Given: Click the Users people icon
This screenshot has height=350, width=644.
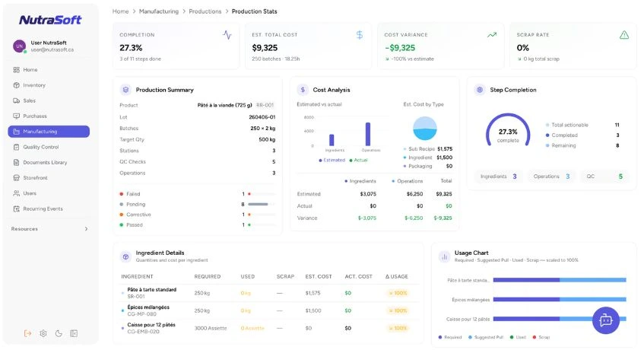Looking at the screenshot, I should [17, 193].
